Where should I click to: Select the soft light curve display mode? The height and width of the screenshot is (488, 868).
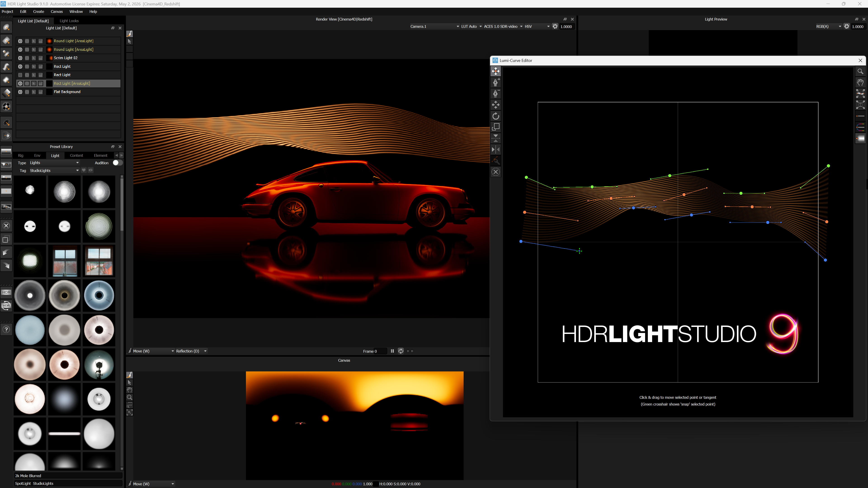[x=860, y=138]
